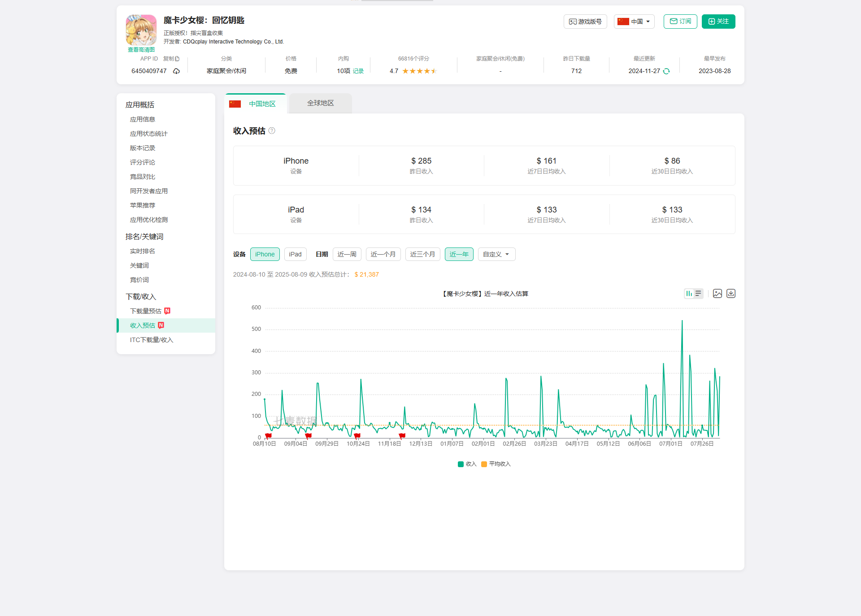Open revenue estimate help question-mark icon

click(272, 130)
